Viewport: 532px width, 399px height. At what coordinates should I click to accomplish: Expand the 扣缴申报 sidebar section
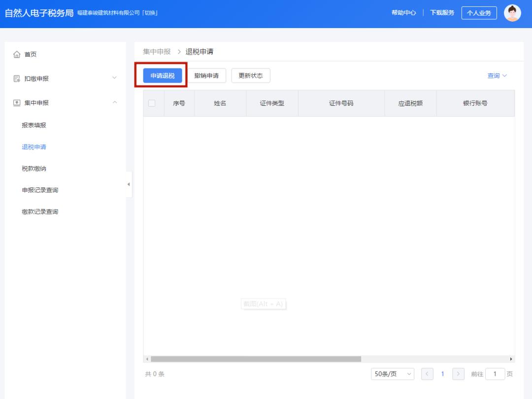[115, 79]
